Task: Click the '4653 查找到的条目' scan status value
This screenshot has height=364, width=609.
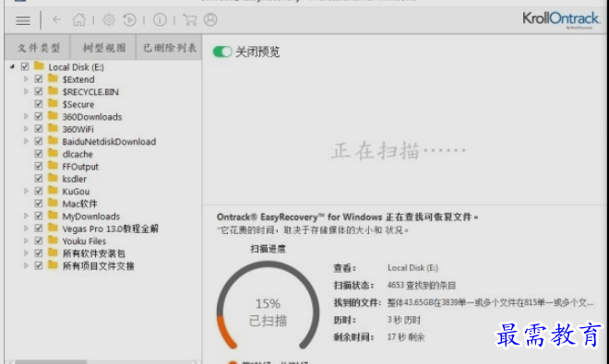Action: coord(422,286)
